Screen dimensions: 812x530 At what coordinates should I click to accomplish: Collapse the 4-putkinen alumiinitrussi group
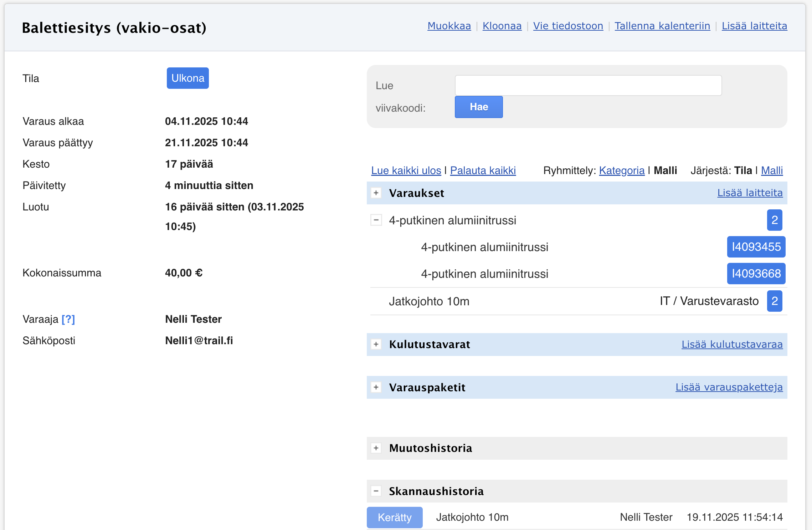tap(376, 220)
